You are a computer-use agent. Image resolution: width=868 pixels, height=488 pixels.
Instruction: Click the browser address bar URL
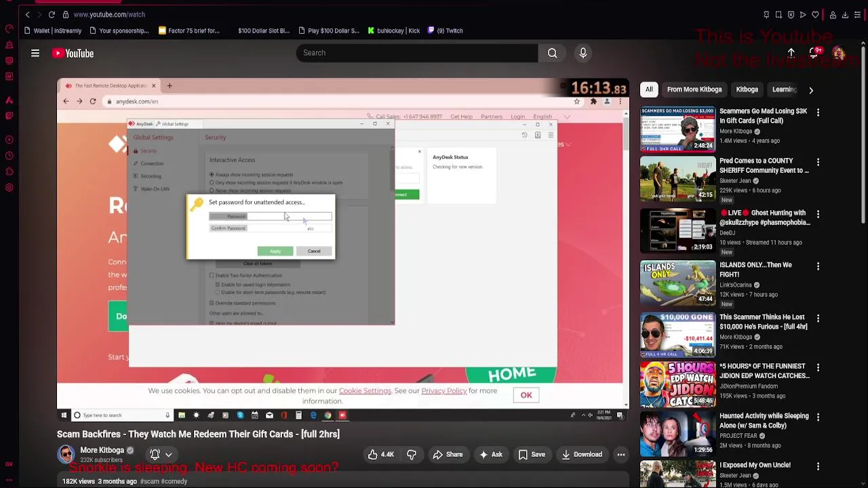[x=109, y=14]
